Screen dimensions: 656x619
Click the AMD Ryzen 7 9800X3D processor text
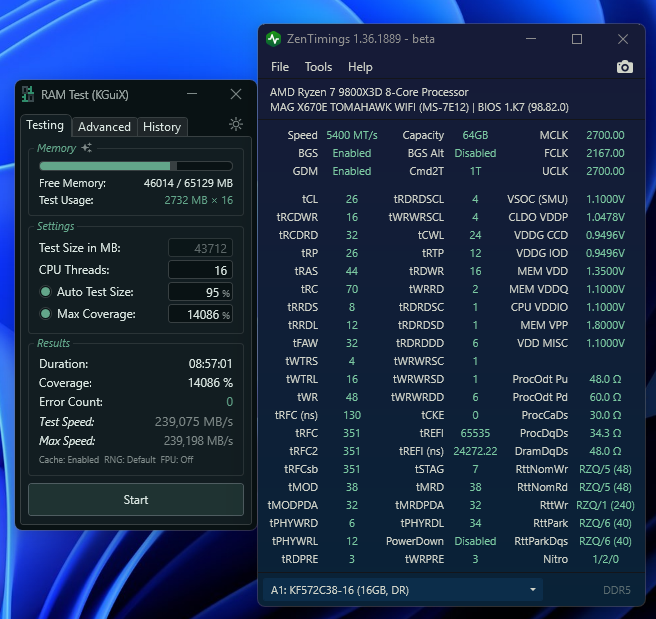point(369,92)
